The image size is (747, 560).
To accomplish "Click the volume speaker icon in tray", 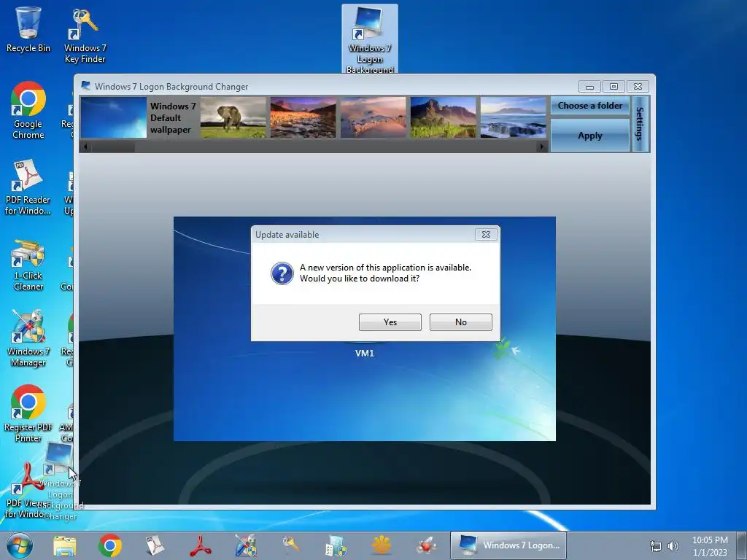I will pyautogui.click(x=673, y=546).
